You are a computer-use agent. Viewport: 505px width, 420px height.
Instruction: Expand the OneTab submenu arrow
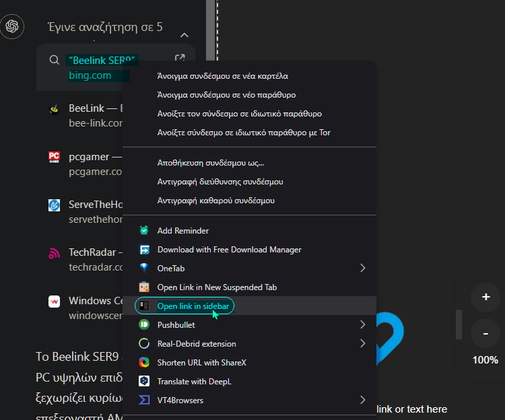click(x=363, y=268)
